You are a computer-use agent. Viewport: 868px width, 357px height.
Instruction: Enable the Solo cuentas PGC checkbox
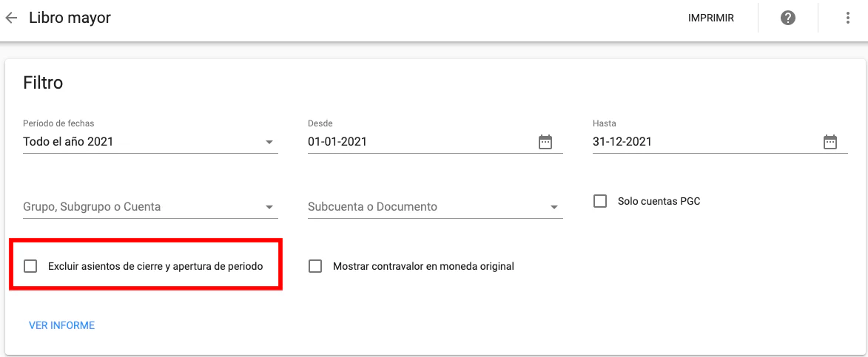tap(600, 201)
